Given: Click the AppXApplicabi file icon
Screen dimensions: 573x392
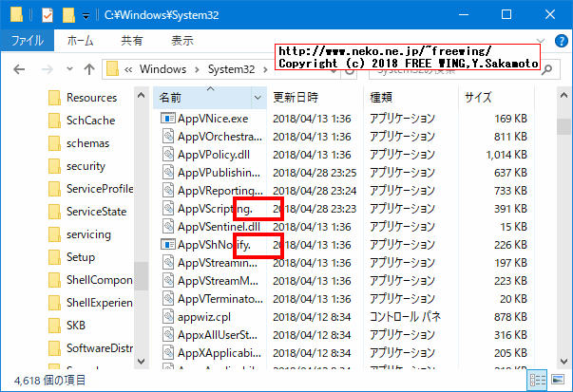Looking at the screenshot, I should point(168,353).
